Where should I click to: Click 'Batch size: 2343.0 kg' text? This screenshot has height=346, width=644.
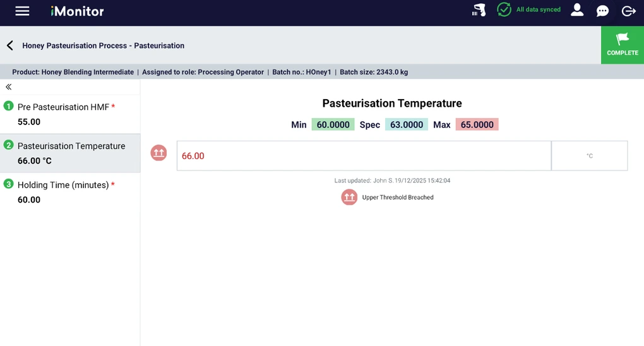(374, 72)
